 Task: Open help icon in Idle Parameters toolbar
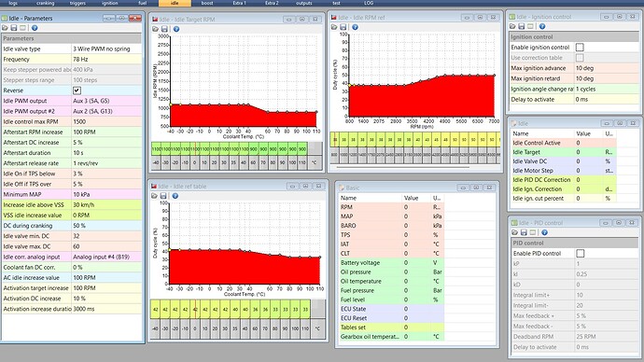click(35, 28)
